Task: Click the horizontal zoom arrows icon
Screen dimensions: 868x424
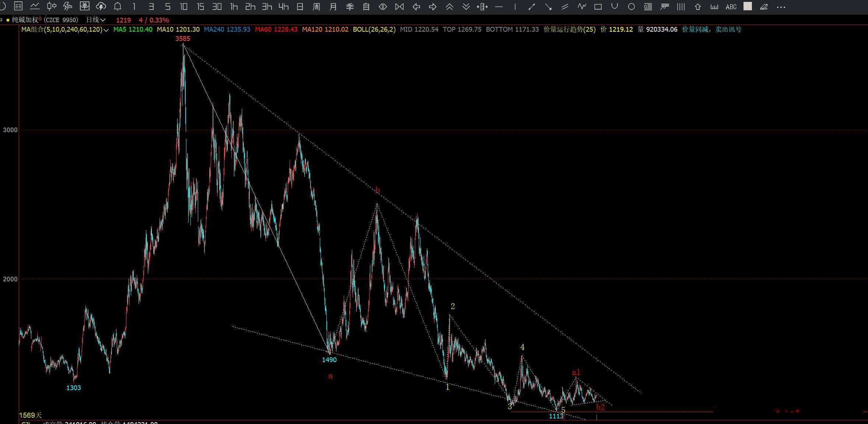Action: pos(383,7)
